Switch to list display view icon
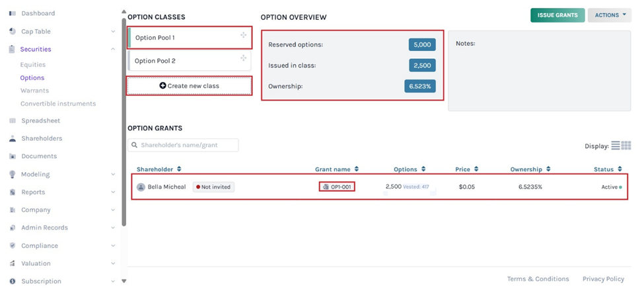 615,146
